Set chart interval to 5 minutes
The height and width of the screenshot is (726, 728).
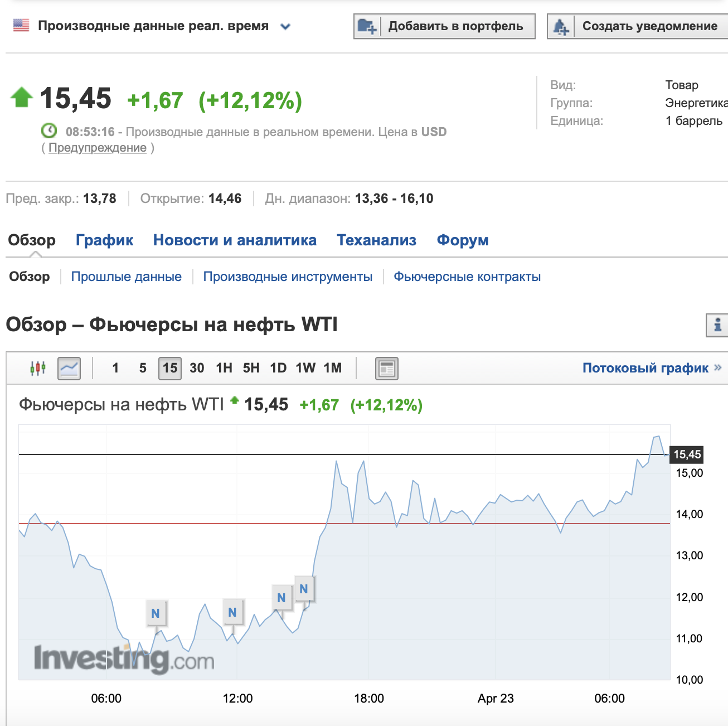(143, 368)
